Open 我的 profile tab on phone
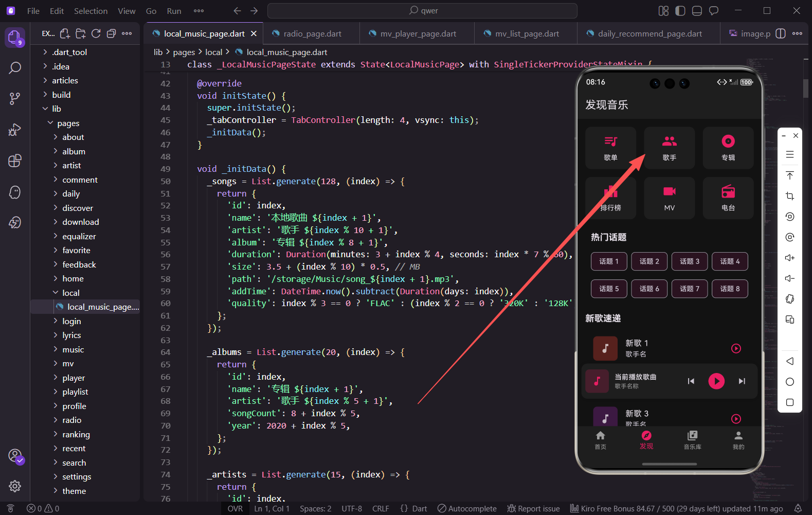The width and height of the screenshot is (812, 515). tap(738, 440)
